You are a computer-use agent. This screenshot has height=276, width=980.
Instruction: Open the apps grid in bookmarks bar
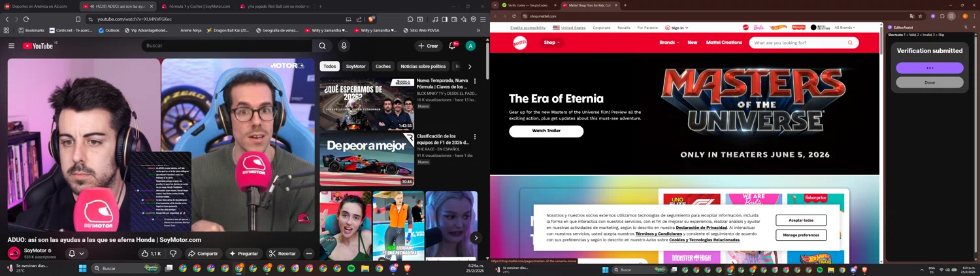coord(7,30)
